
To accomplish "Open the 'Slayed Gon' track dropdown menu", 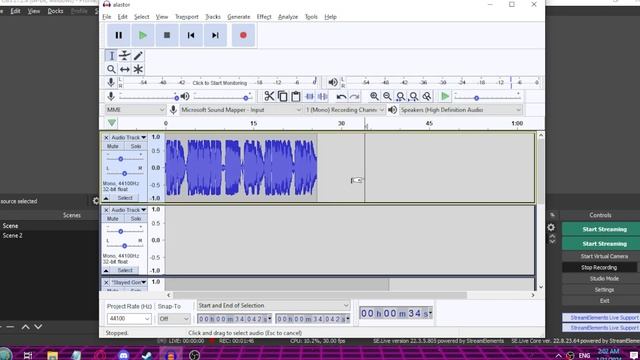I will (129, 282).
